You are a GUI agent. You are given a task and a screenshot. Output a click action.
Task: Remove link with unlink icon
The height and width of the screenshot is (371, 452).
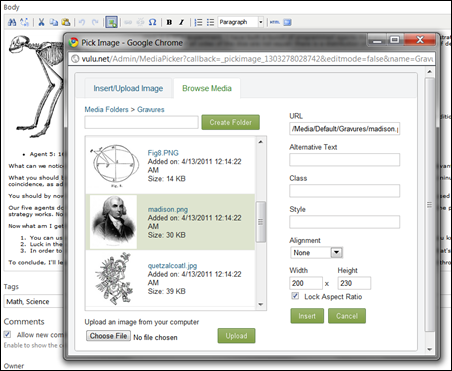pyautogui.click(x=140, y=22)
